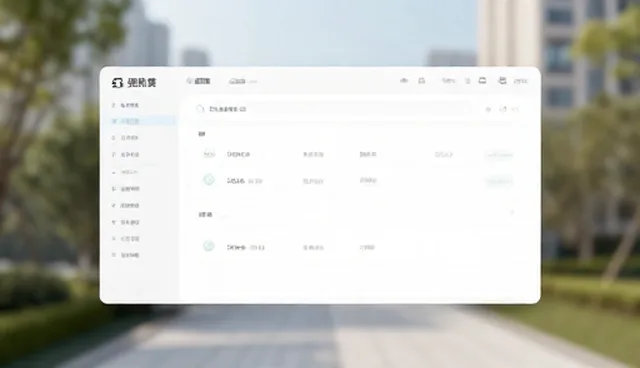Click the green round icon in the bottom list row

209,246
